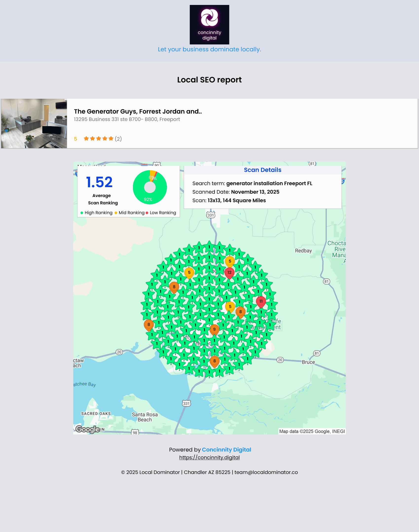Click the orange map pin numbered 9
The image size is (419, 532).
click(x=214, y=330)
